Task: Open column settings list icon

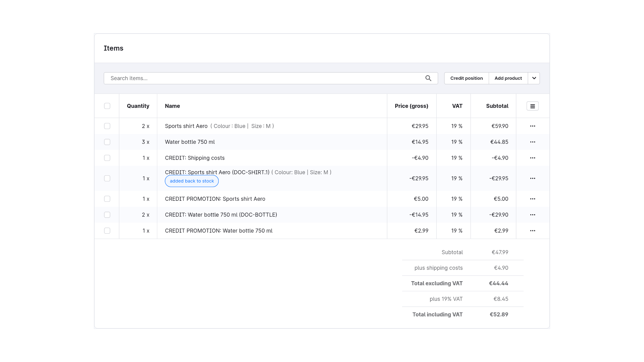Action: tap(533, 106)
